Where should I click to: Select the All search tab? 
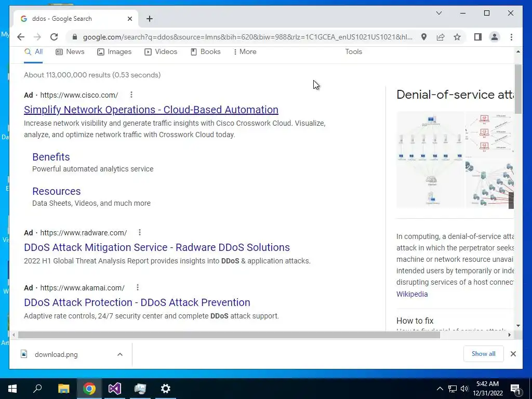point(33,52)
